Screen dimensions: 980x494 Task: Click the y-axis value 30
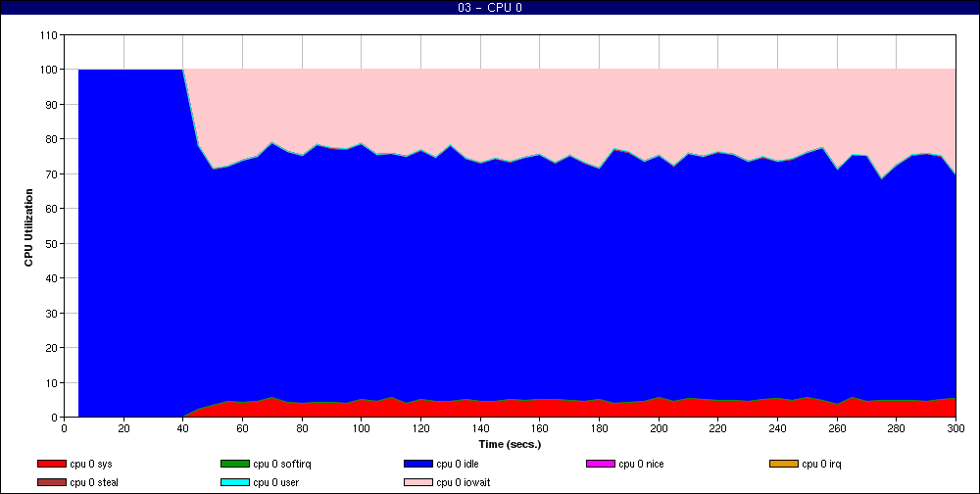(x=53, y=314)
